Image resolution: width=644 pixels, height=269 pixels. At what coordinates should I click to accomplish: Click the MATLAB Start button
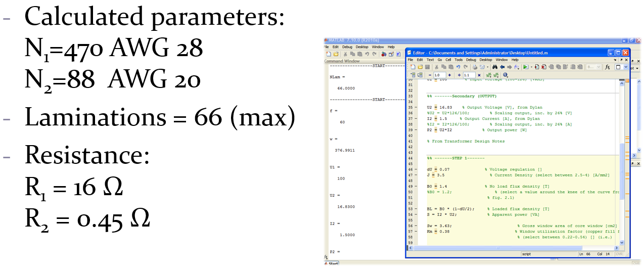(332, 263)
